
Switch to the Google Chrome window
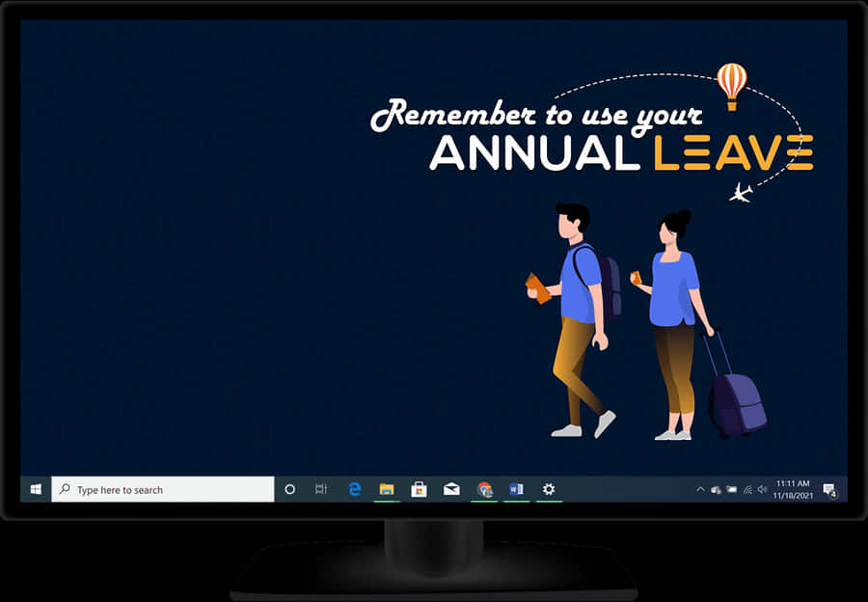pyautogui.click(x=484, y=489)
